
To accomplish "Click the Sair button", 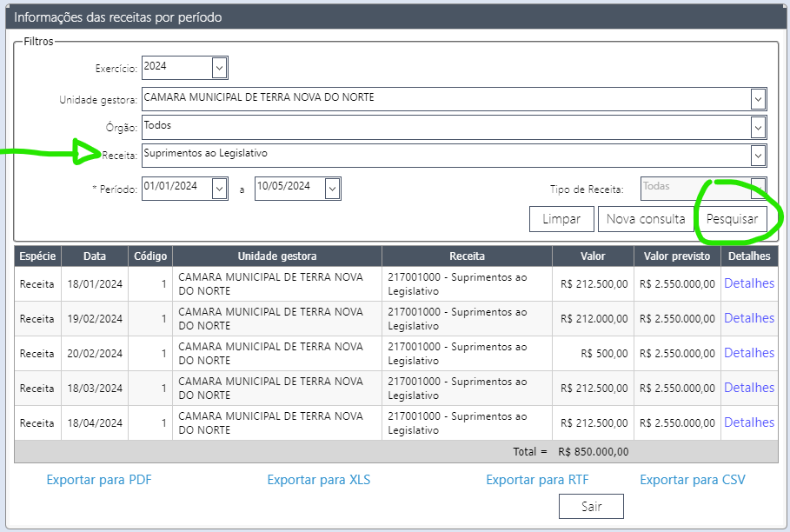I will [x=591, y=506].
